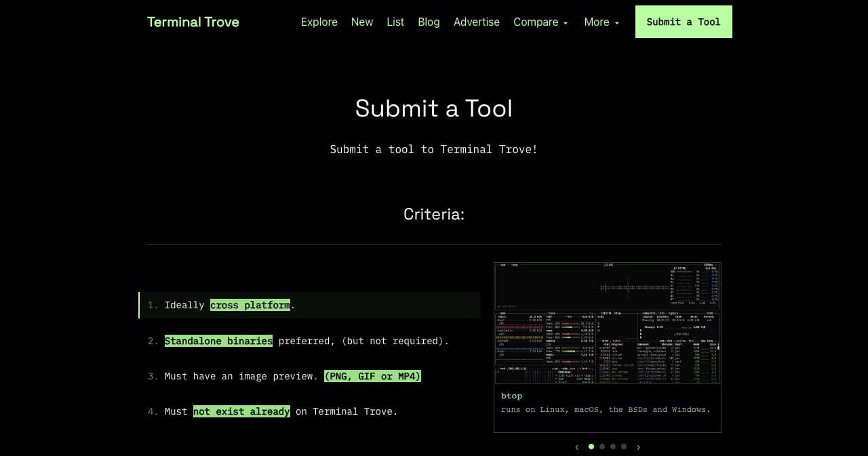The height and width of the screenshot is (456, 868).
Task: Click the highlighted cross platform text
Action: [x=250, y=305]
